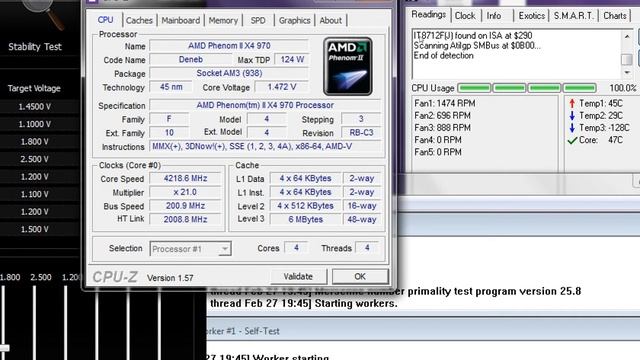Screen dimensions: 640x360
Task: Click the Max TDP 124 W value
Action: [x=292, y=59]
